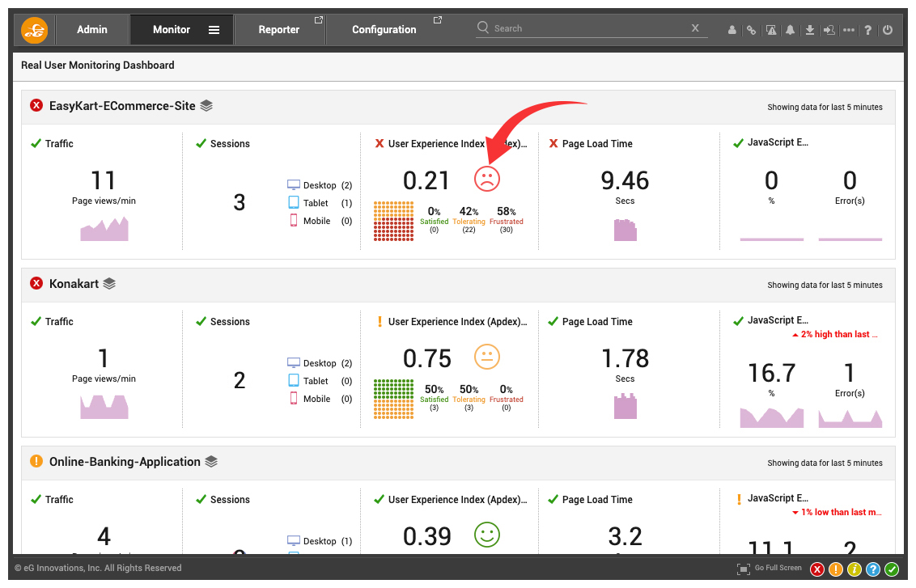Open the Admin tab
The height and width of the screenshot is (588, 916).
click(x=92, y=30)
